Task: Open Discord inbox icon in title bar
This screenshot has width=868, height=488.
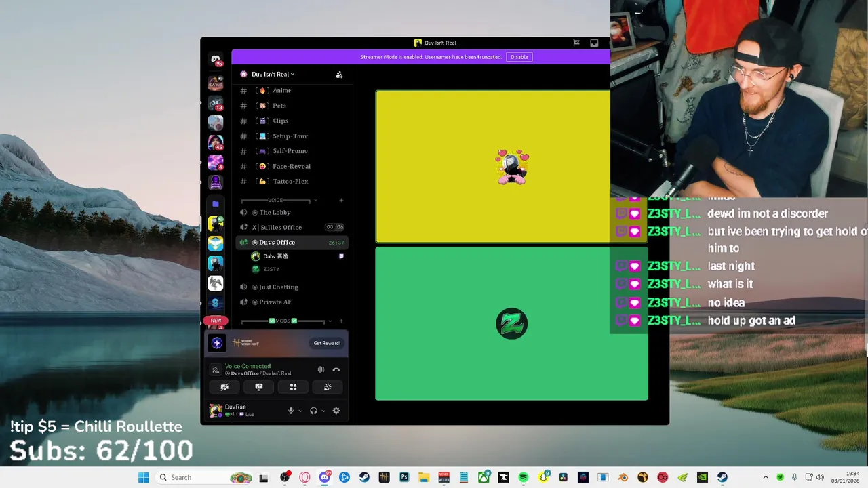Action: 594,43
